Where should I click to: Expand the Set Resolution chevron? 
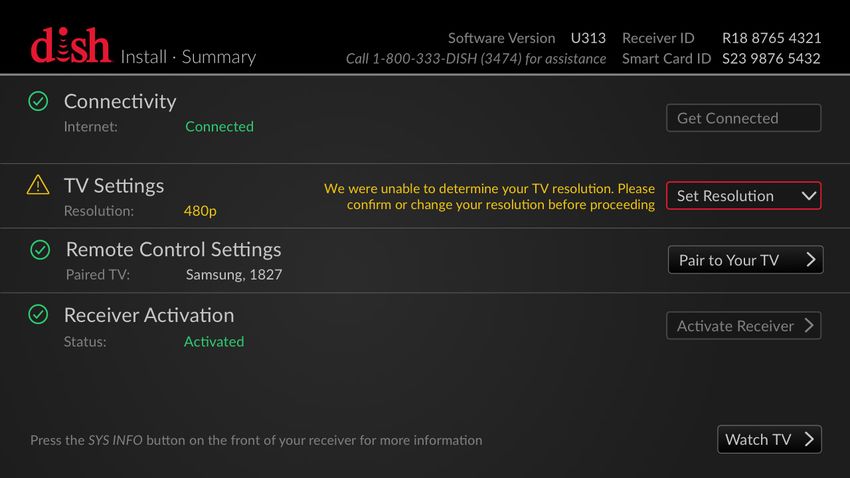[x=809, y=196]
